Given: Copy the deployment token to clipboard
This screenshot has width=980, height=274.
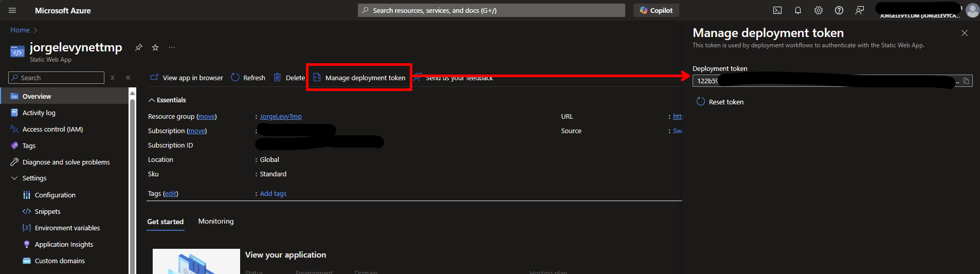Looking at the screenshot, I should 966,81.
